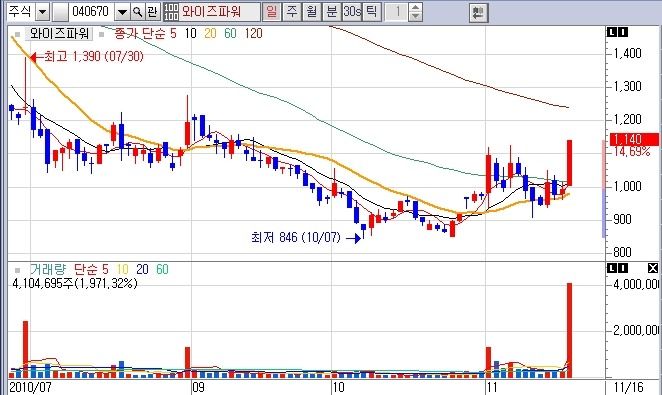Image resolution: width=662 pixels, height=395 pixels.
Task: Click the latest tall red candlestick
Action: tap(569, 163)
